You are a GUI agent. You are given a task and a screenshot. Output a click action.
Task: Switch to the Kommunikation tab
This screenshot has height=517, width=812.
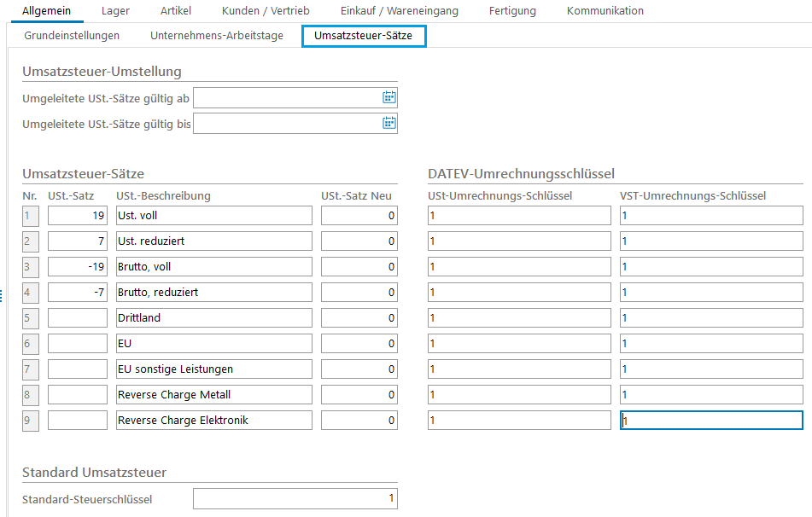click(605, 11)
